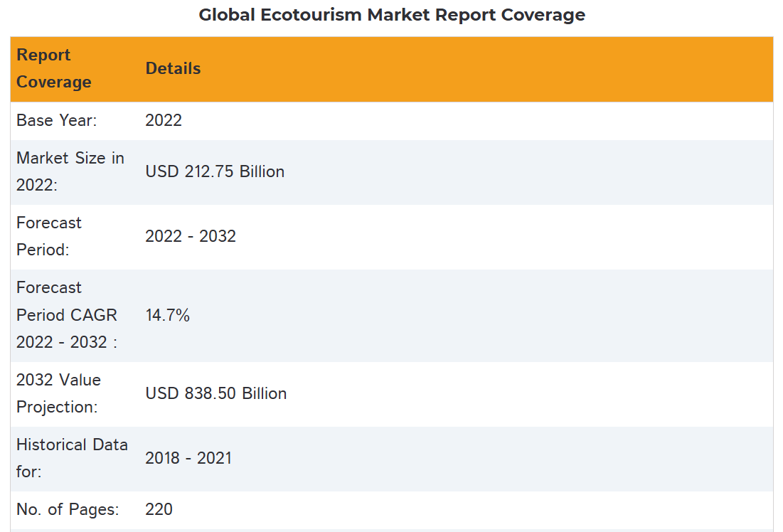783x532 pixels.
Task: Click the 2022 - 2032 forecast period value
Action: pos(191,237)
